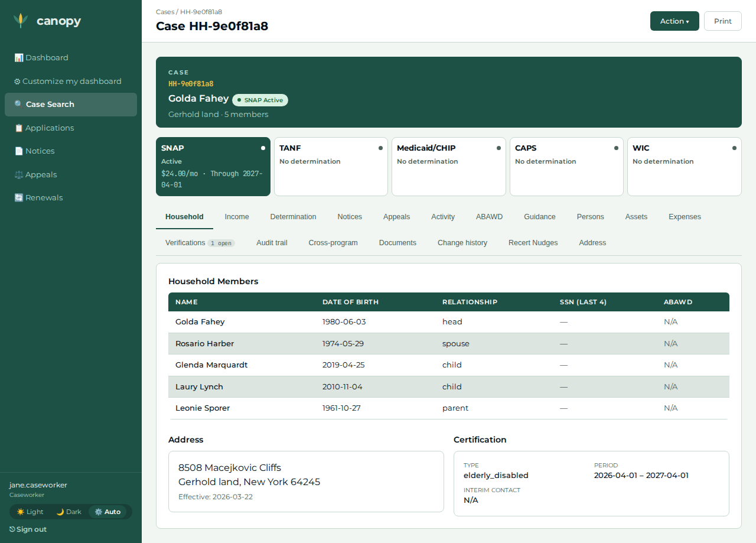Click the elderly_disabled certification type
Image resolution: width=756 pixels, height=543 pixels.
coord(496,475)
